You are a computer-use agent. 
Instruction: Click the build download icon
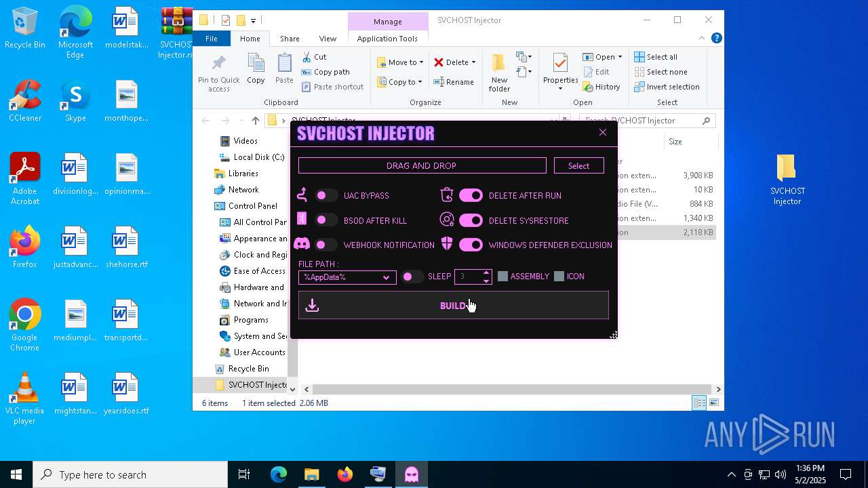click(x=312, y=306)
